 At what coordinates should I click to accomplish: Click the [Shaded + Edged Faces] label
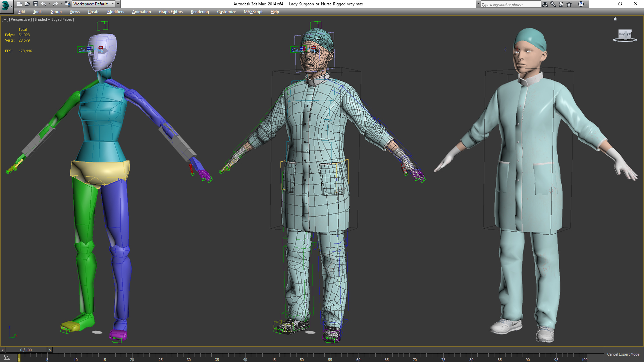click(53, 19)
